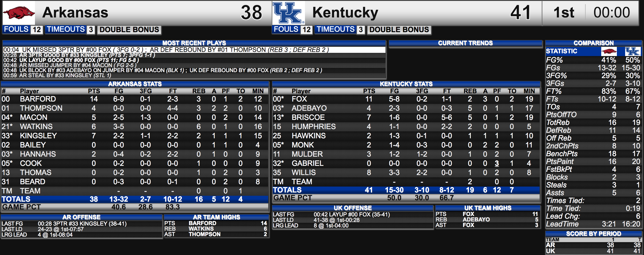The image size is (644, 255).
Task: Click the game clock display
Action: (x=612, y=12)
